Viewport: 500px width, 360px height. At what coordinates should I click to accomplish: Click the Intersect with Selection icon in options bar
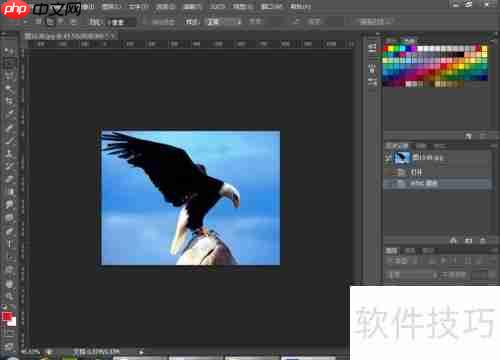click(x=73, y=22)
